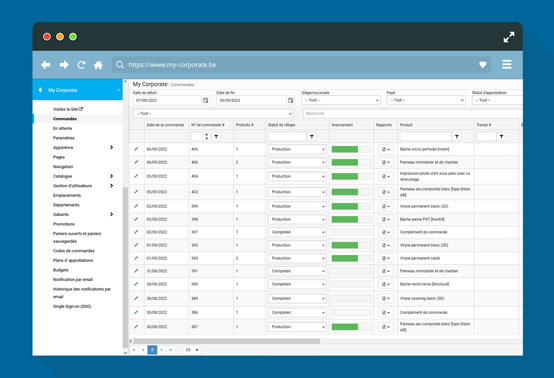This screenshot has height=378, width=554.
Task: Open Paramètres in the sidebar
Action: click(x=64, y=138)
